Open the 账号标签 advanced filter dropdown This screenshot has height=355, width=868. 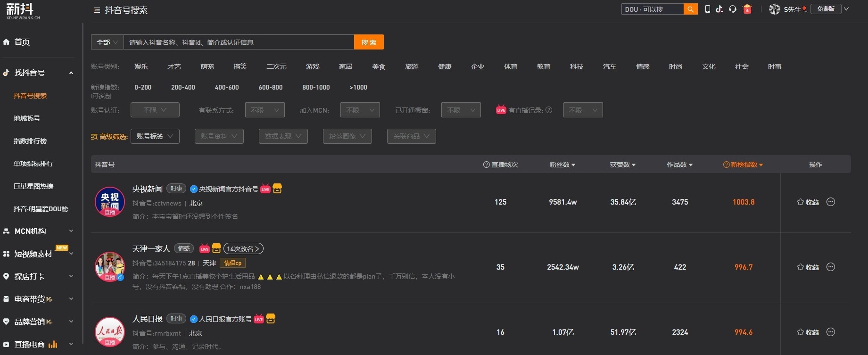155,136
